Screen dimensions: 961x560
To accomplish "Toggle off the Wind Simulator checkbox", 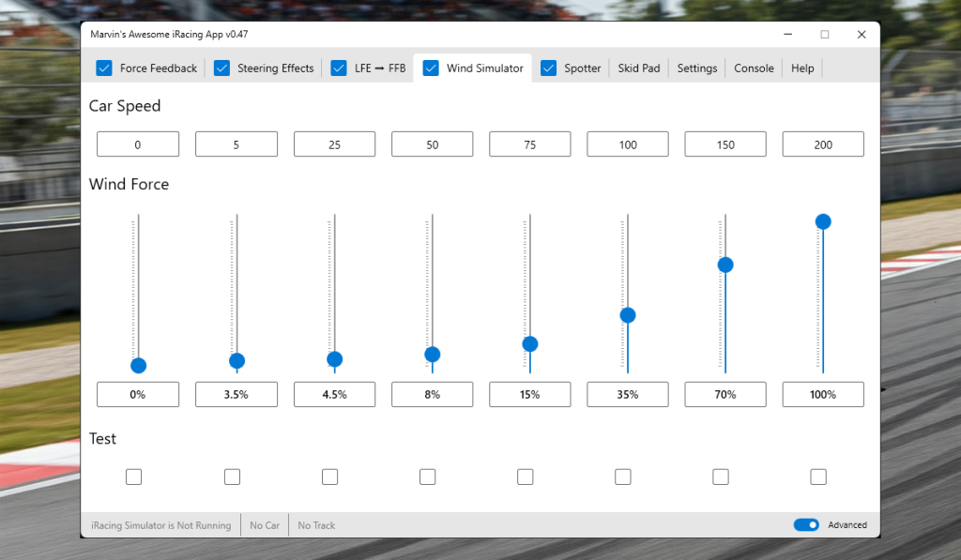I will coord(431,68).
